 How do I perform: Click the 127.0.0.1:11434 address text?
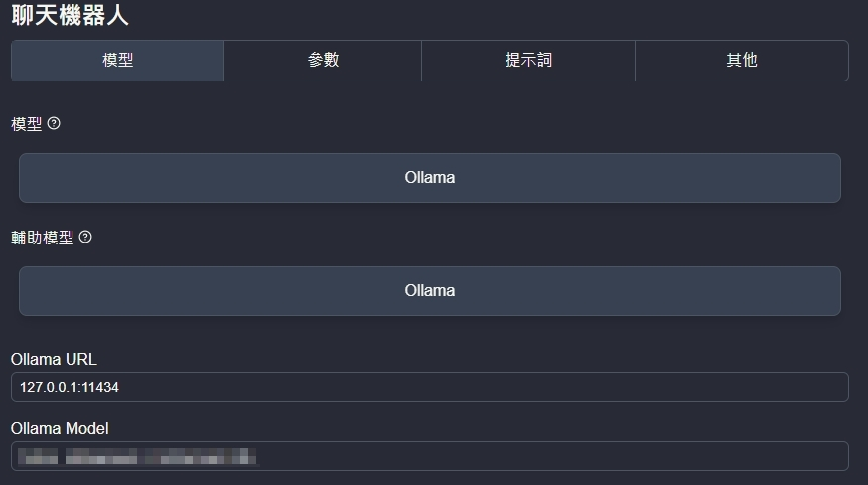(70, 387)
